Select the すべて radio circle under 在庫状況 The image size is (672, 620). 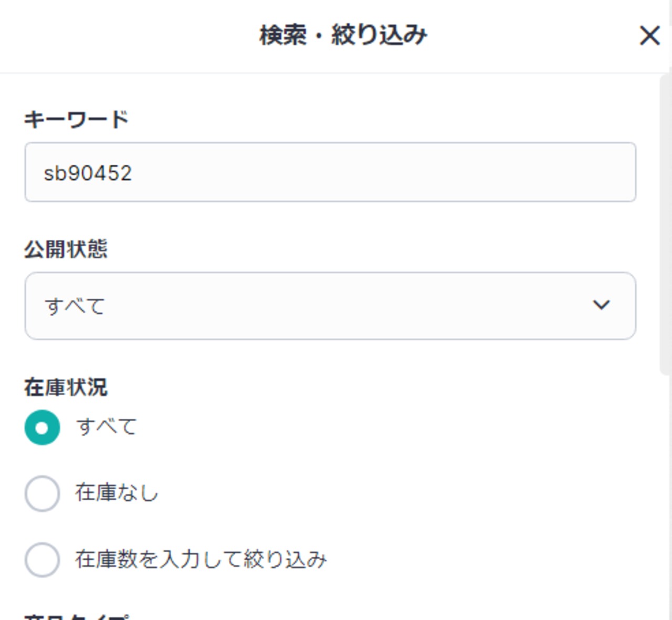[42, 427]
